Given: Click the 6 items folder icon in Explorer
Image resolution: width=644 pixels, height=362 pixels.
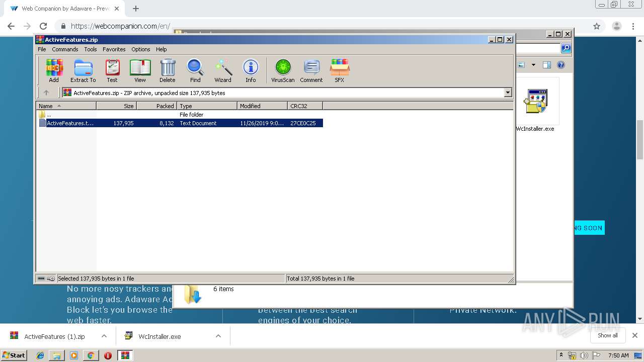Looking at the screenshot, I should [193, 294].
